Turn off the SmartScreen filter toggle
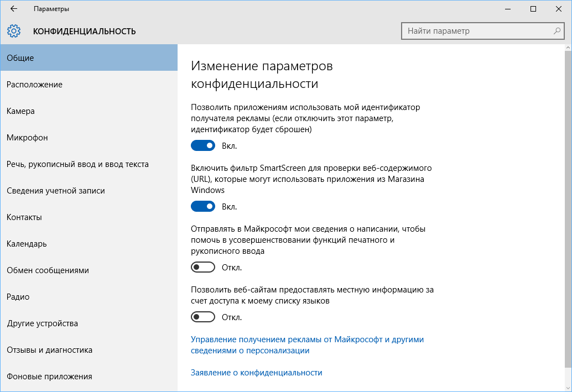 pyautogui.click(x=203, y=206)
